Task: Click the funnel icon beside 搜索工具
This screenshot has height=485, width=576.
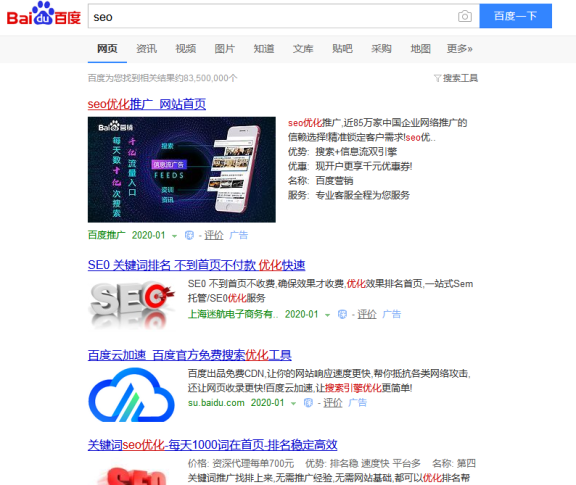Action: (437, 78)
